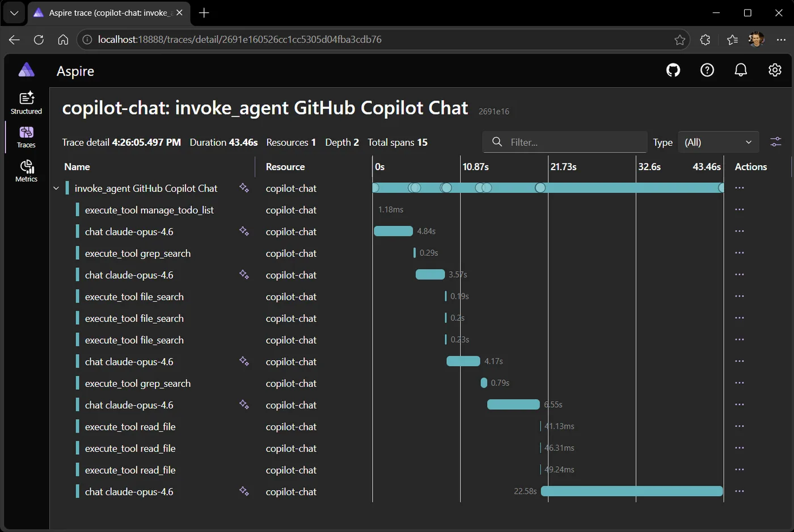Open actions menu for invoke_agent row

[739, 188]
